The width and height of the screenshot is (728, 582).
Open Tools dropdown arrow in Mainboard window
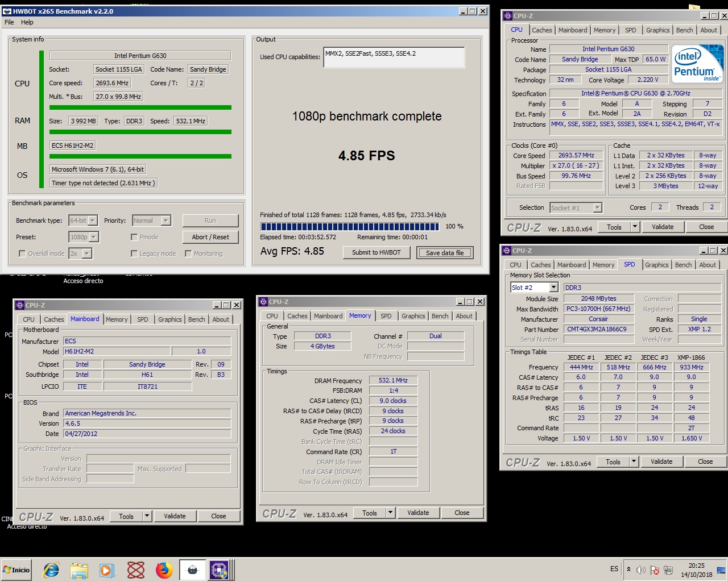147,516
